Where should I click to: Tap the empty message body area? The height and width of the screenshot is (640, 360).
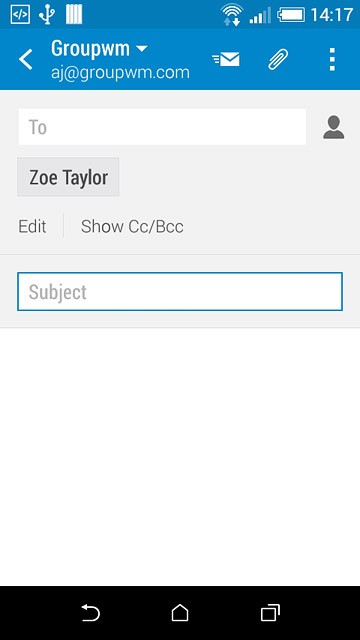click(180, 456)
